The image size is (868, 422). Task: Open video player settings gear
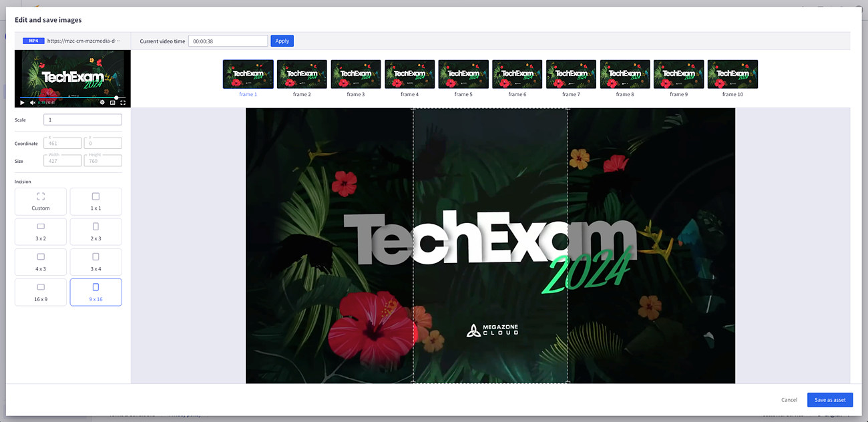tap(102, 103)
